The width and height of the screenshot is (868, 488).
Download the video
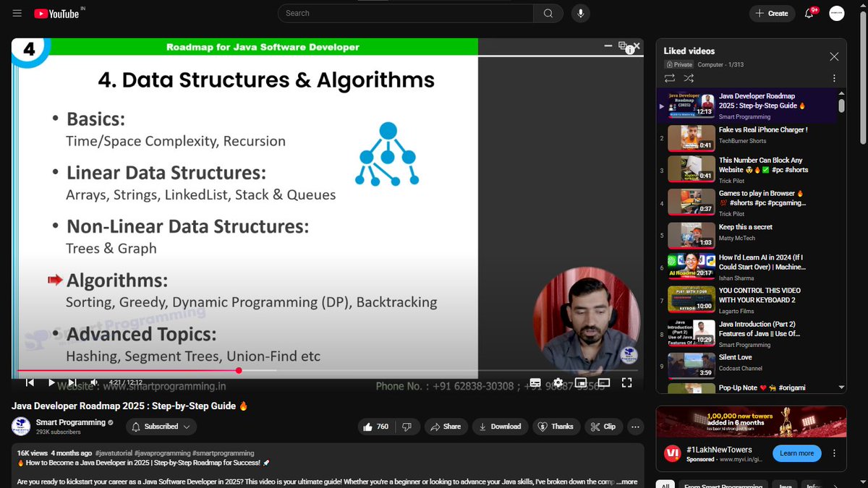point(500,427)
